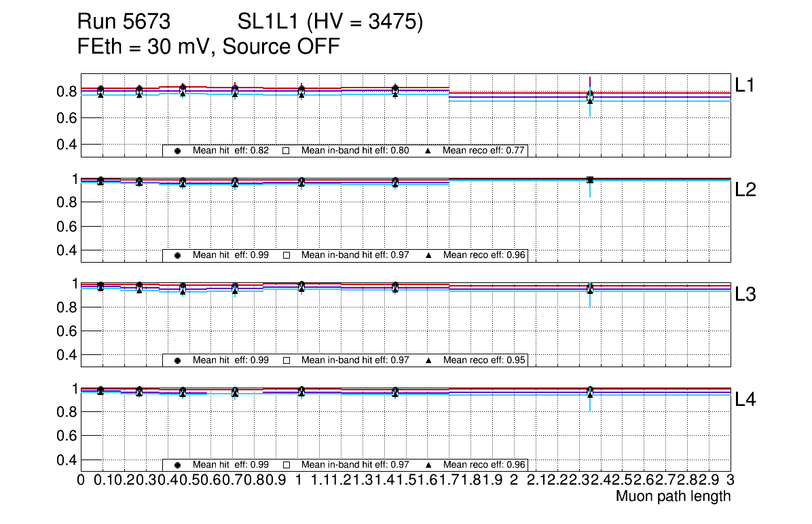Click the 'Run 5673' title text

click(123, 22)
